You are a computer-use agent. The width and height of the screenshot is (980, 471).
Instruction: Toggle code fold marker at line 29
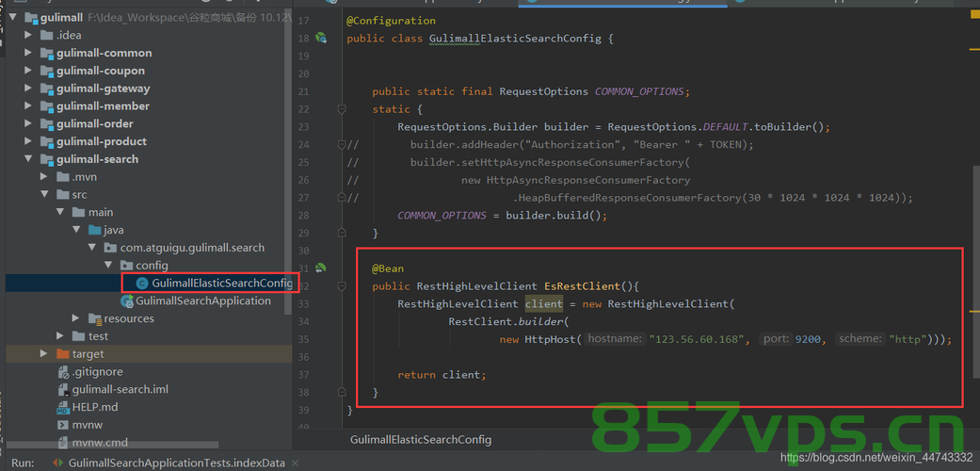point(341,233)
